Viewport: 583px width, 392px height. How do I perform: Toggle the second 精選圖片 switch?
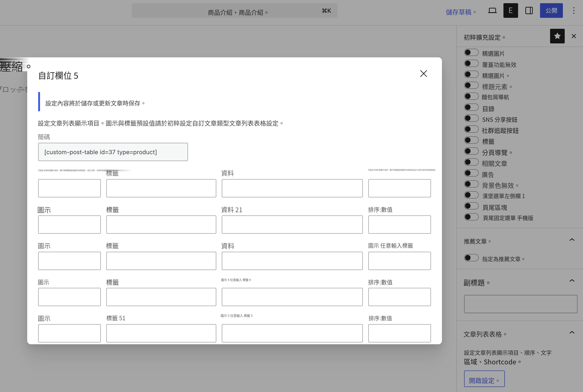pos(471,74)
